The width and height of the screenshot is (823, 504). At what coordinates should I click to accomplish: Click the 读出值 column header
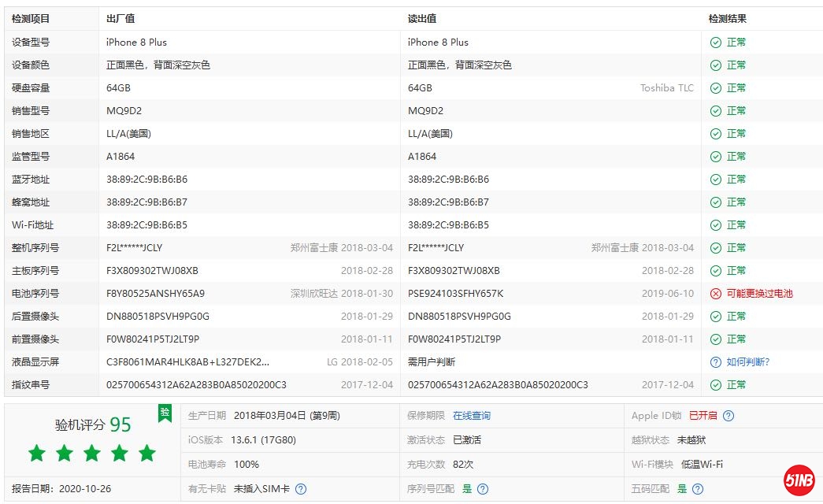click(422, 19)
